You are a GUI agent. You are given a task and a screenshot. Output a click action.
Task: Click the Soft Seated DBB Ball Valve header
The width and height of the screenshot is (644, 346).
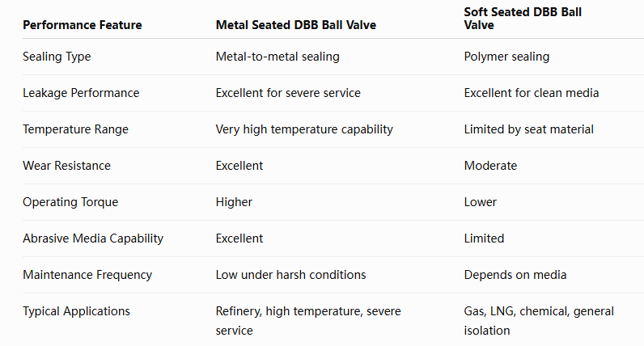(x=523, y=19)
